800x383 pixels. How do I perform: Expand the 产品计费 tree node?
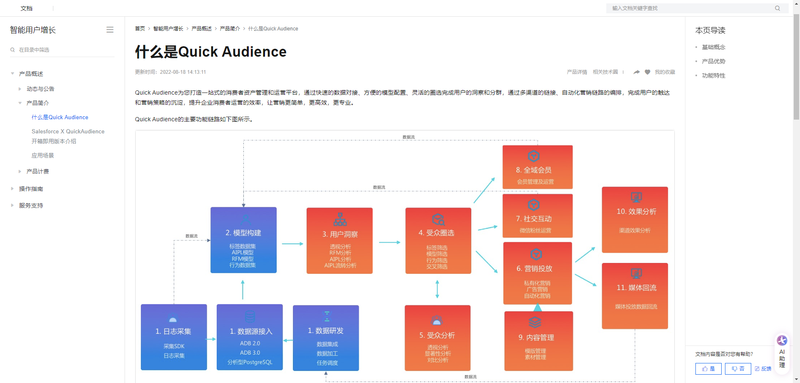[20, 171]
